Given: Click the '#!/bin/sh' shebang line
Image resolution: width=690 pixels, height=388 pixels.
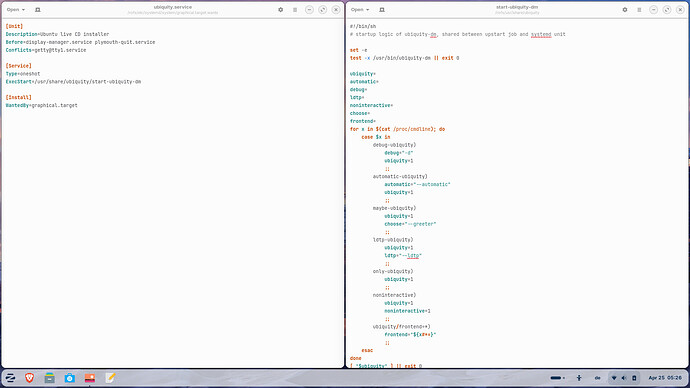Looking at the screenshot, I should coord(363,26).
